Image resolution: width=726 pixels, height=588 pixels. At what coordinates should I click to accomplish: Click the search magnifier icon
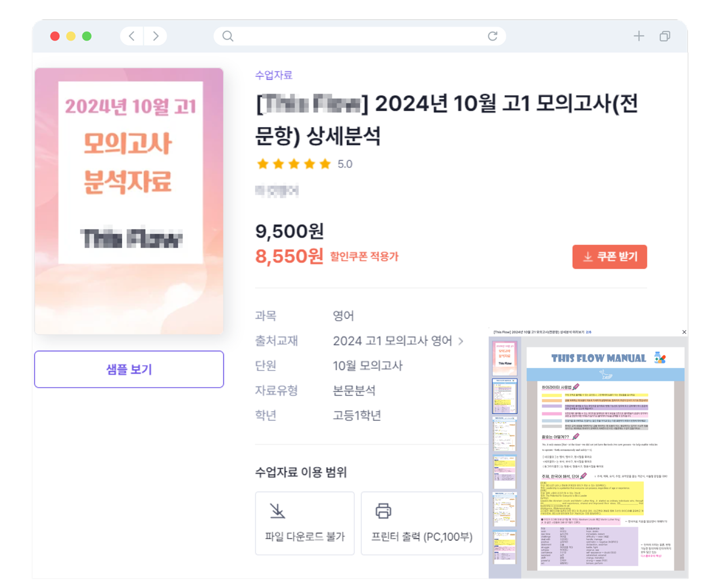tap(228, 36)
